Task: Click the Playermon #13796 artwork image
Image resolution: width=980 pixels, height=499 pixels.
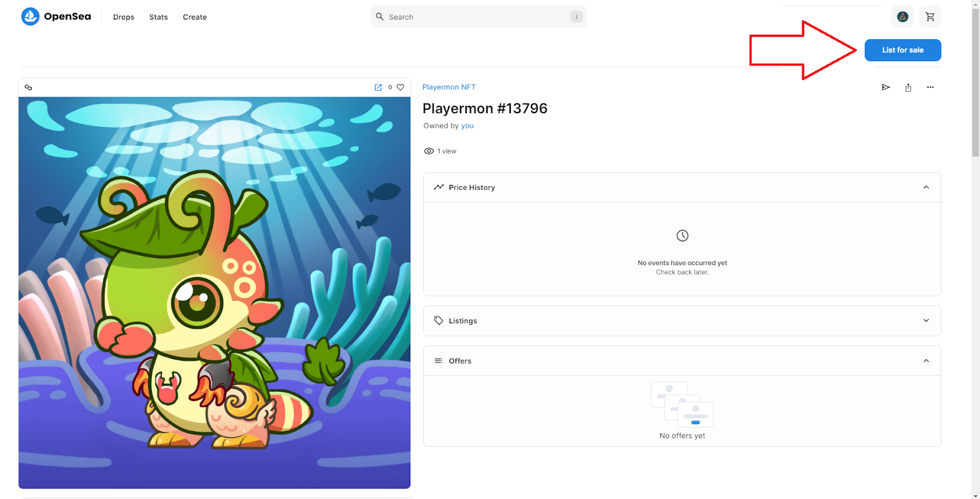Action: pos(214,292)
